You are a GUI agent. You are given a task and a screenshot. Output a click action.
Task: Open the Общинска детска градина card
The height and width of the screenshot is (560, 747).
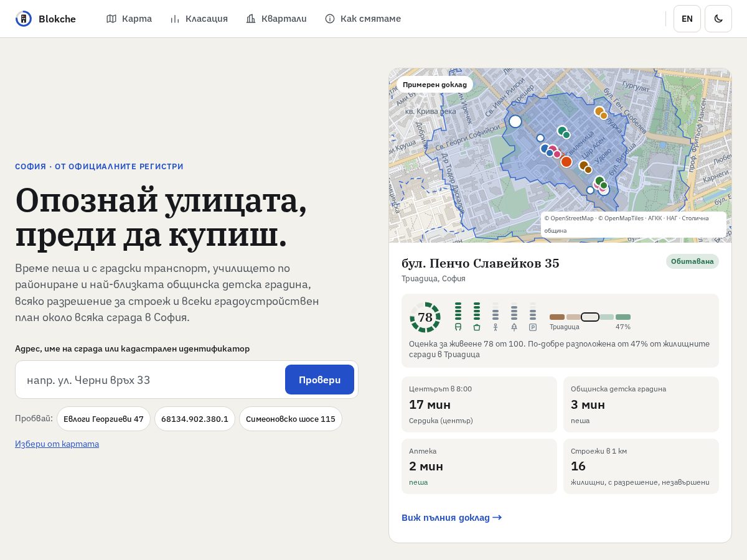point(641,404)
